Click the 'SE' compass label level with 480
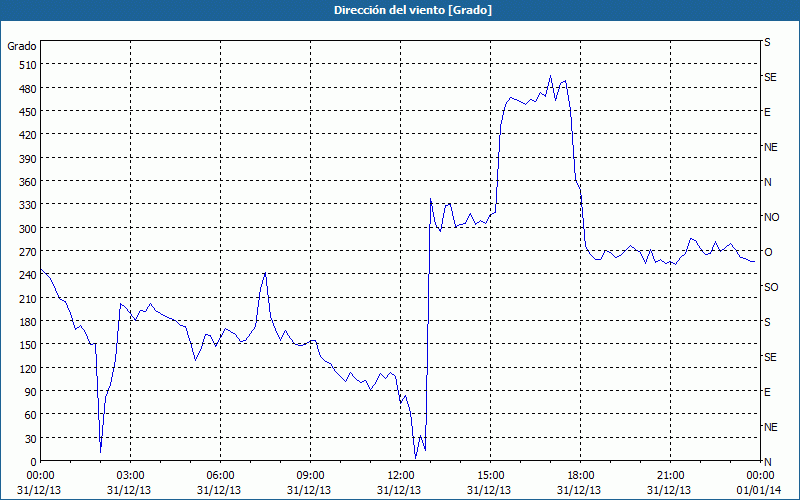The width and height of the screenshot is (800, 500). point(770,77)
